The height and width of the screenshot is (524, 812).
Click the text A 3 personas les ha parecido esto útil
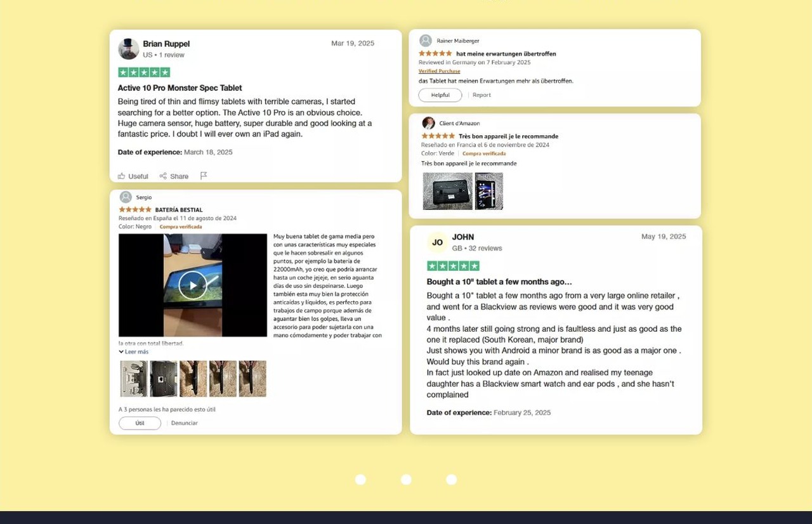click(167, 409)
